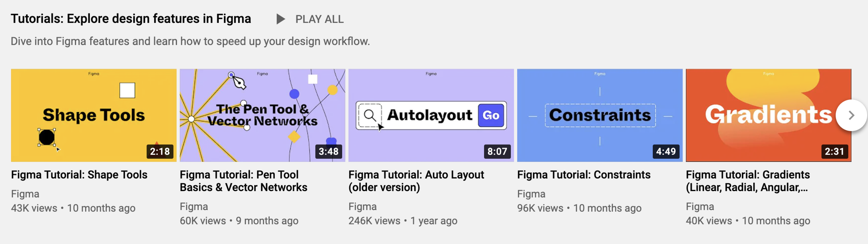Click the PLAY ALL text button

(319, 19)
